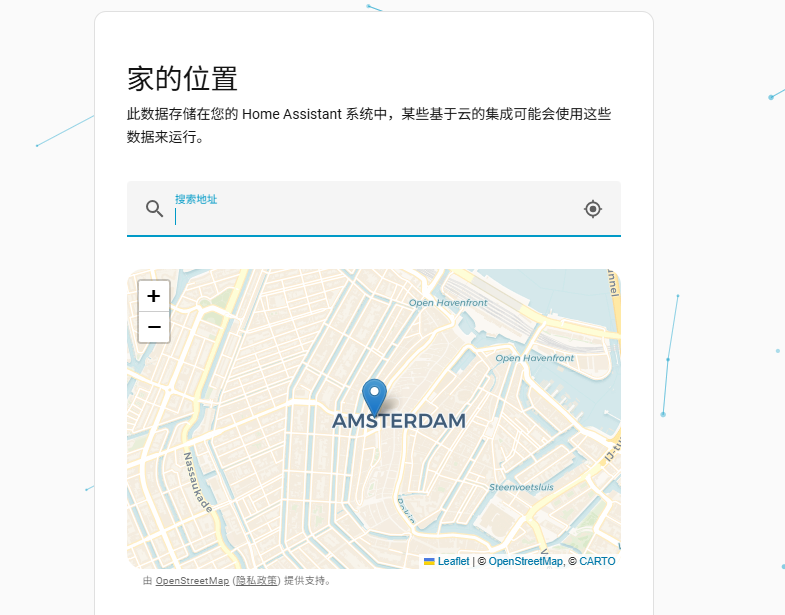Click the Leaflet flag icon
This screenshot has height=615, width=785.
(x=429, y=561)
